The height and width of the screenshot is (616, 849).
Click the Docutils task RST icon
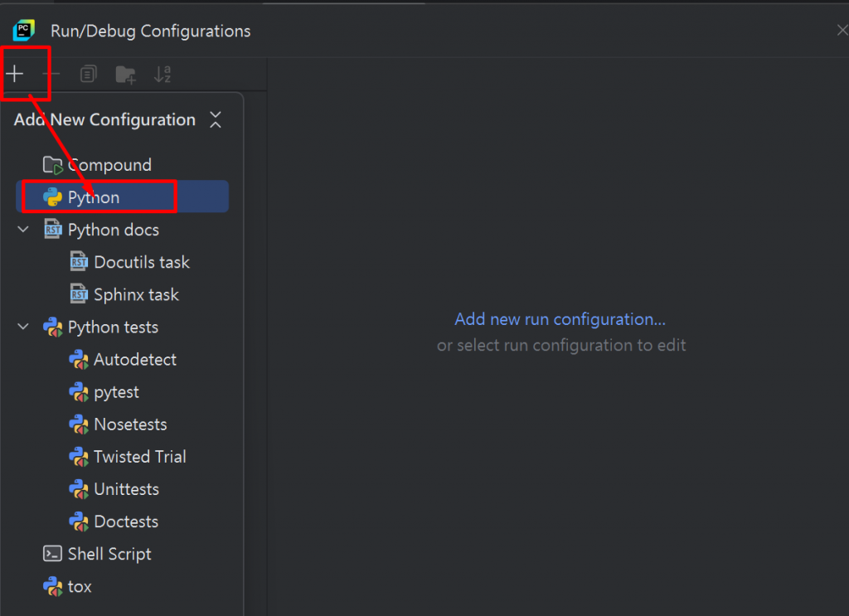coord(79,262)
